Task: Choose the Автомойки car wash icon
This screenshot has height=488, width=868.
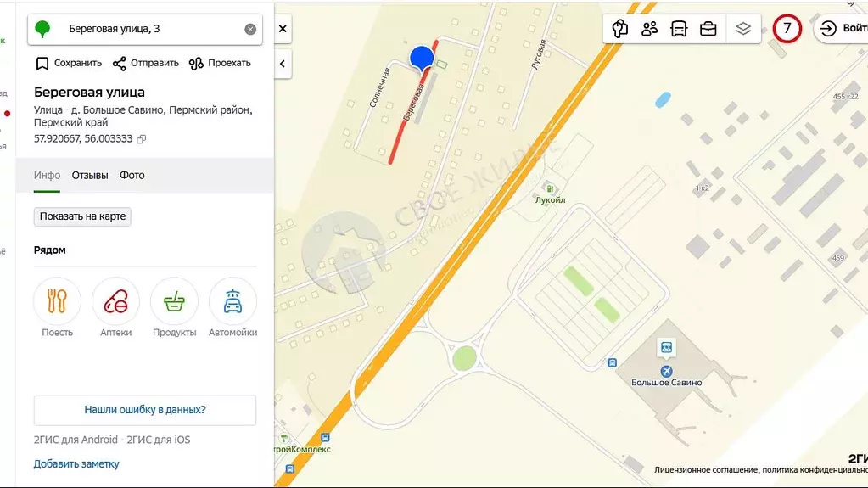Action: (x=232, y=301)
